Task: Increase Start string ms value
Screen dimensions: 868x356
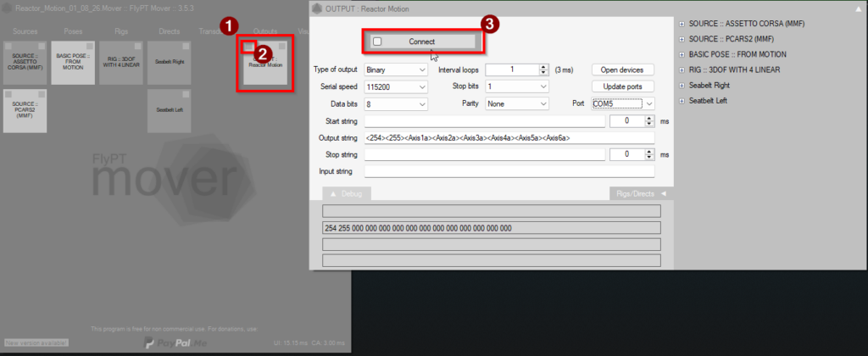Action: [x=649, y=118]
